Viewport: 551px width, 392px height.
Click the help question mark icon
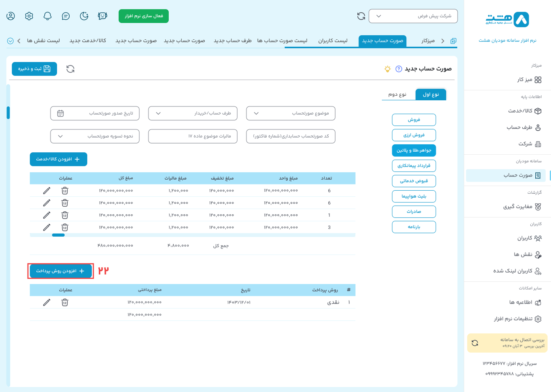399,69
